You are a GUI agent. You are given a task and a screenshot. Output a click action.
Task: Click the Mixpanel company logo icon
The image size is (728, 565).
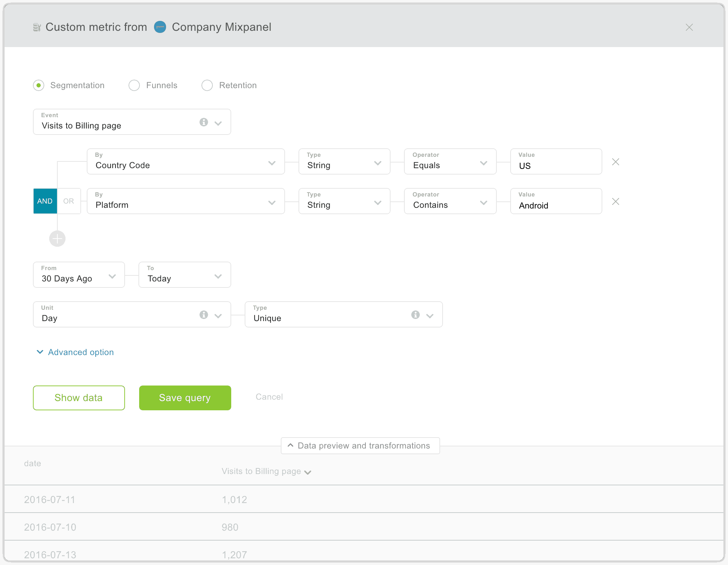tap(160, 27)
